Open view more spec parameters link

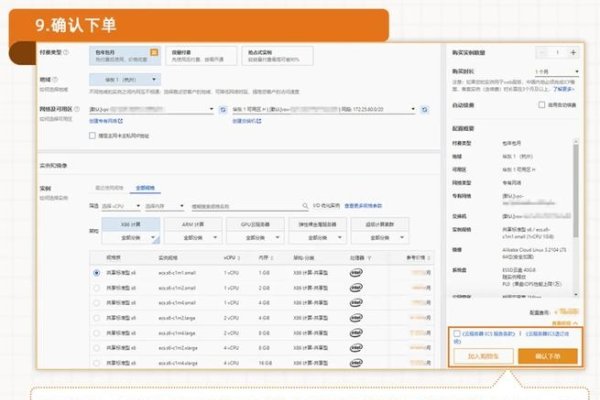point(363,206)
